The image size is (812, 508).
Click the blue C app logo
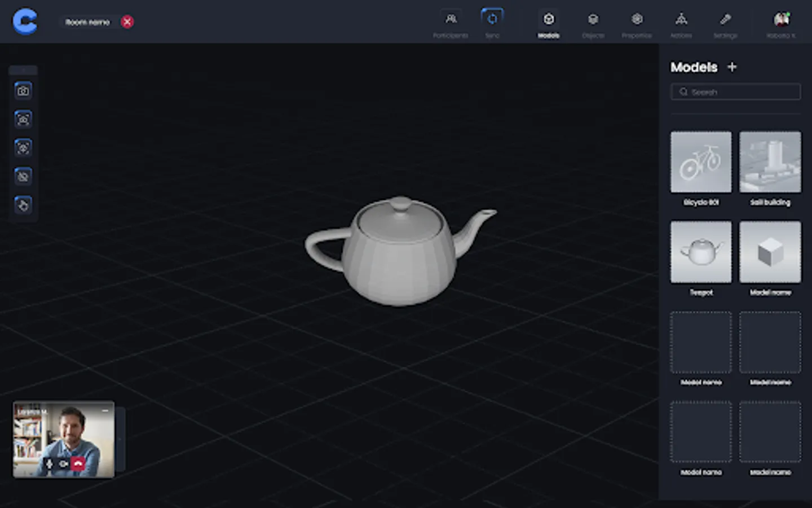(x=25, y=21)
